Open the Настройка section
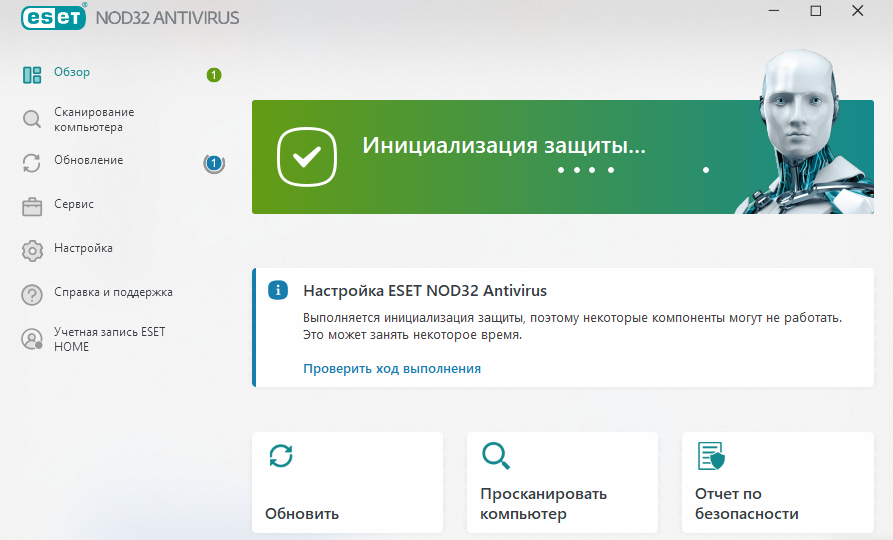This screenshot has height=540, width=893. point(83,248)
